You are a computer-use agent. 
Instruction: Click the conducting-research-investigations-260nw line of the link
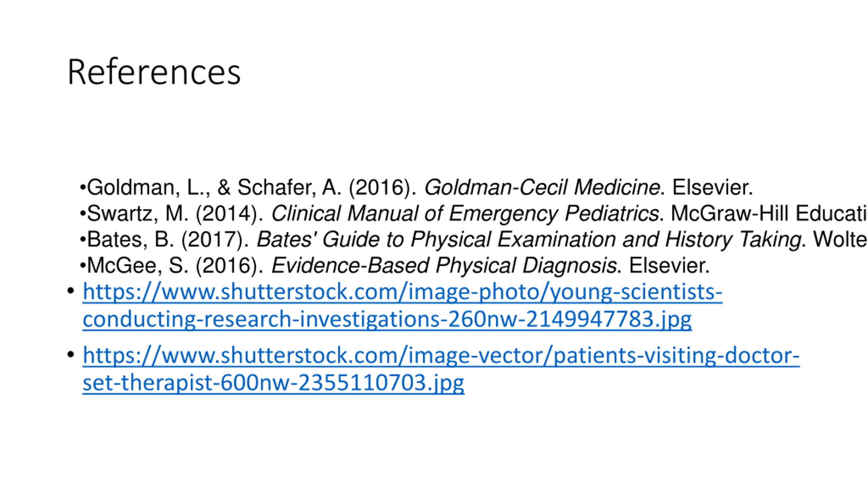[387, 319]
